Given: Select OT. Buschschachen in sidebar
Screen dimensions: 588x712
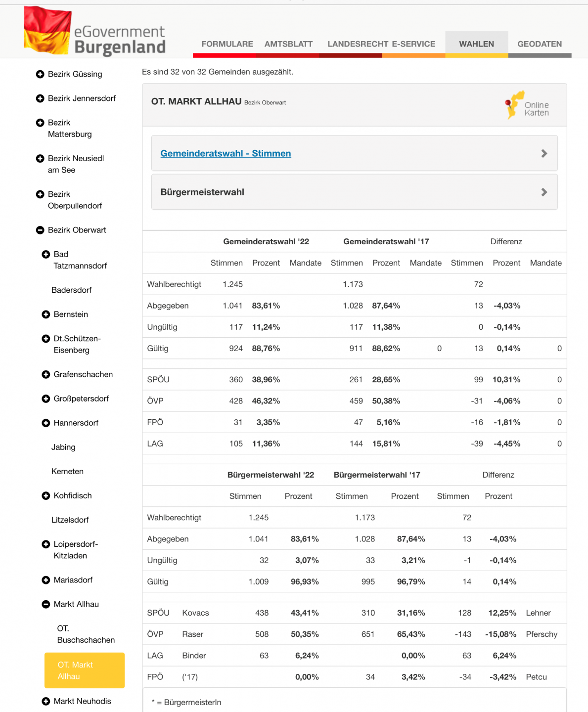Looking at the screenshot, I should coord(86,634).
